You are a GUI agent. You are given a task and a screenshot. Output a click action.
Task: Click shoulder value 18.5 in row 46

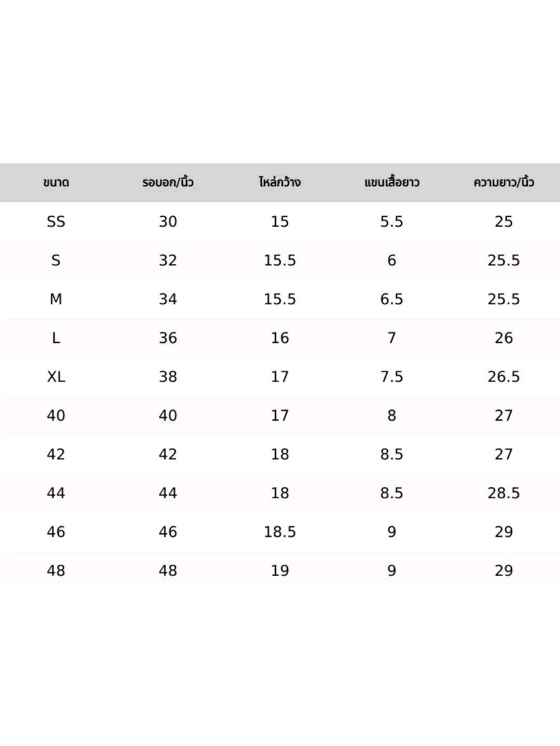[x=280, y=531]
